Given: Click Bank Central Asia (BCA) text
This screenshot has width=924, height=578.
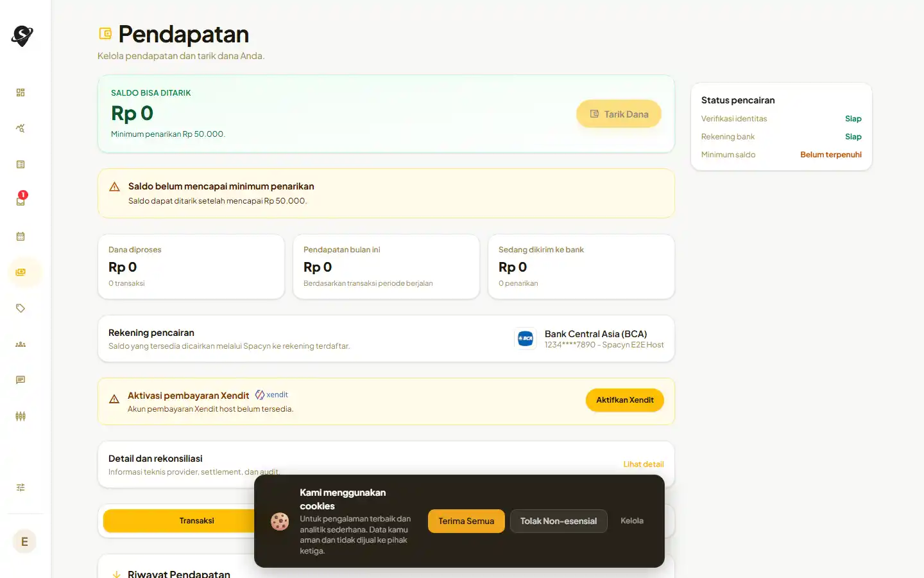Looking at the screenshot, I should coord(595,334).
